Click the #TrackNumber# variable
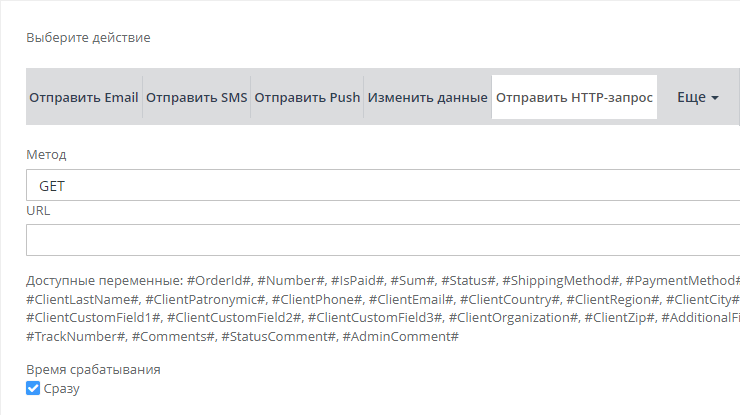The height and width of the screenshot is (415, 740). [x=75, y=337]
